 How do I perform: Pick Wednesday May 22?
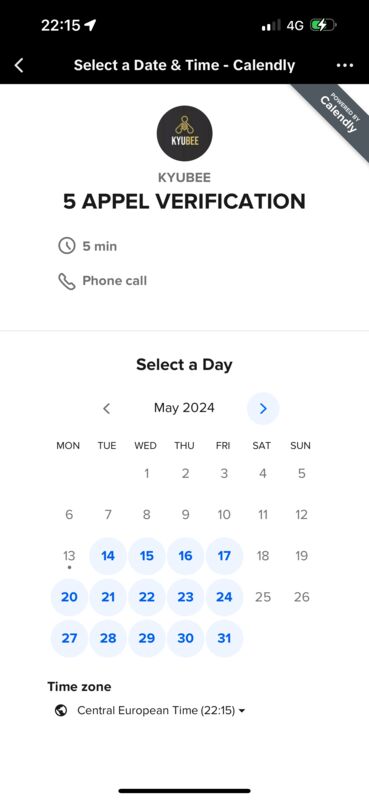click(x=146, y=597)
